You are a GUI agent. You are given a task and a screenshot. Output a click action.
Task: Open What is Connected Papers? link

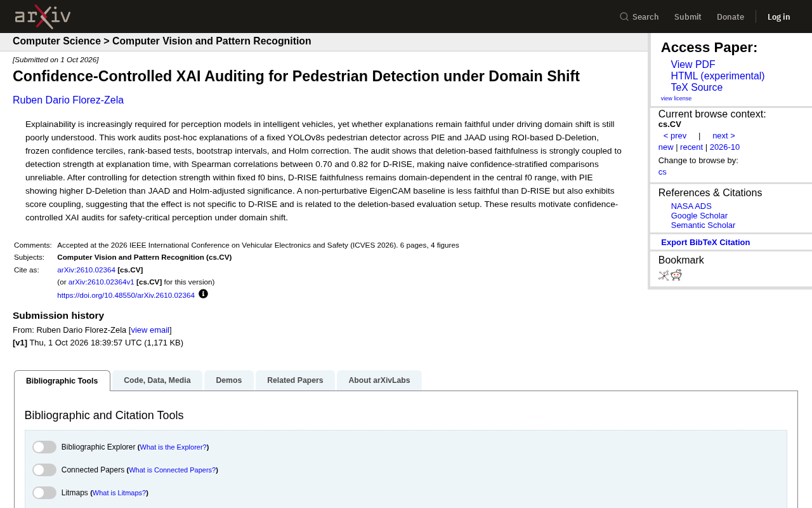pyautogui.click(x=173, y=470)
